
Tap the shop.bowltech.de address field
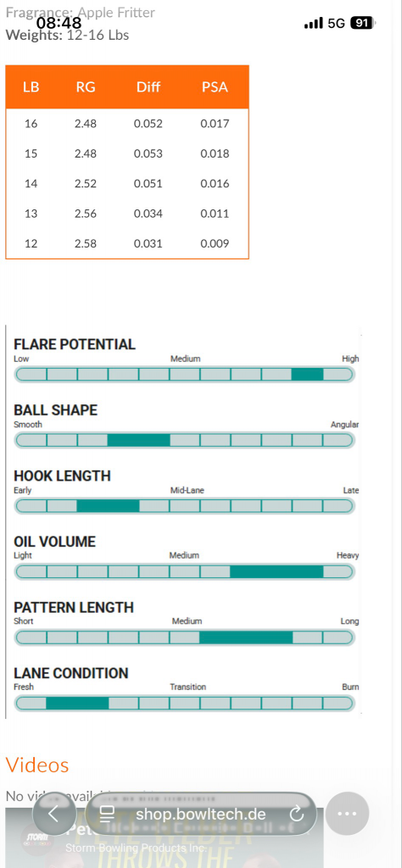click(200, 814)
